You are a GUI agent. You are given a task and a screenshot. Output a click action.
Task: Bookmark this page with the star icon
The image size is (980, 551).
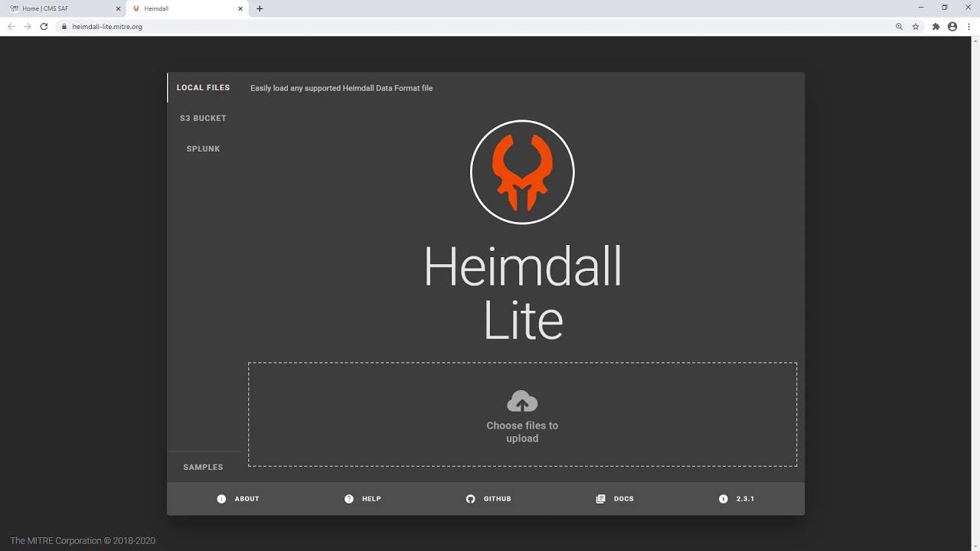point(916,26)
